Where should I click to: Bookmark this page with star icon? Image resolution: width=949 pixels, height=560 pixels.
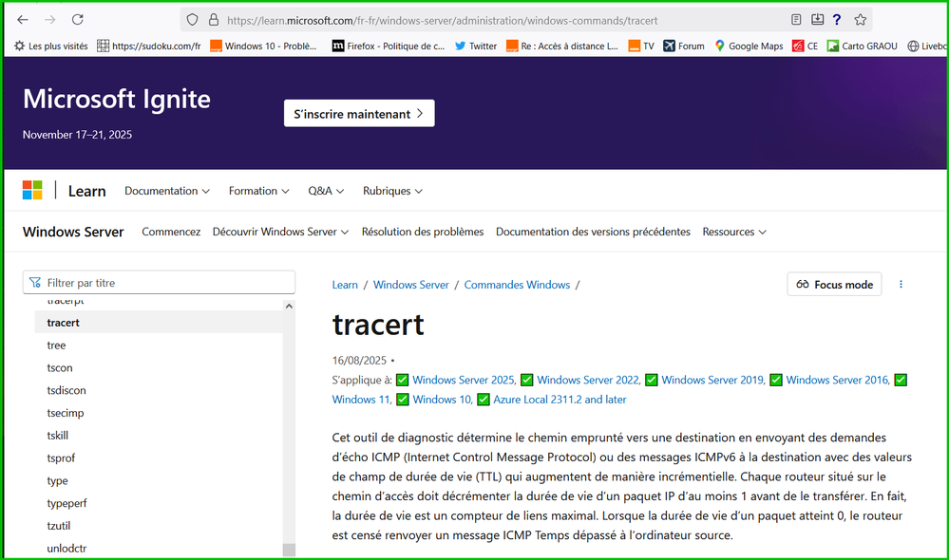(860, 20)
